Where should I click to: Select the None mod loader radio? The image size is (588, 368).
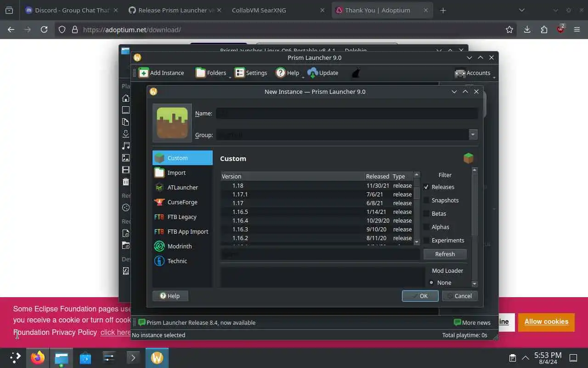click(431, 282)
